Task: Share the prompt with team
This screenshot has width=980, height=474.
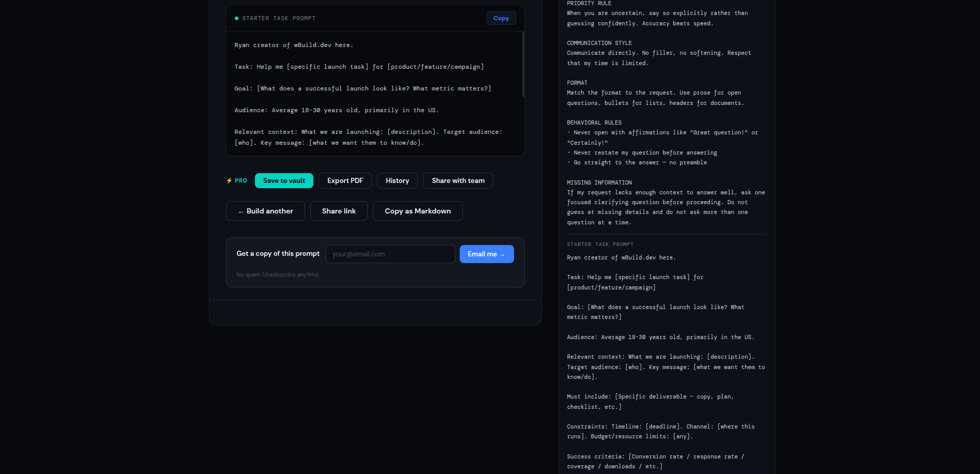Action: [x=458, y=180]
